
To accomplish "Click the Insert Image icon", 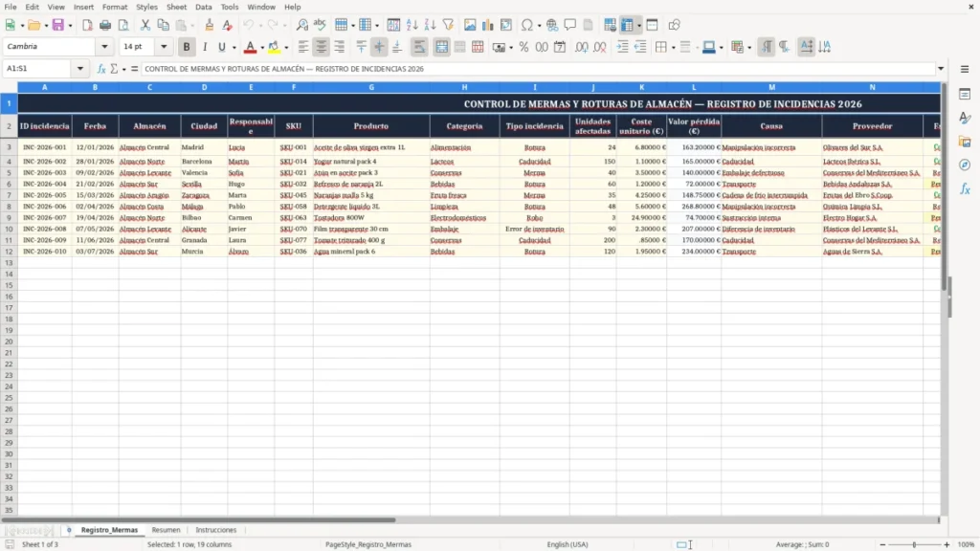I will (470, 25).
